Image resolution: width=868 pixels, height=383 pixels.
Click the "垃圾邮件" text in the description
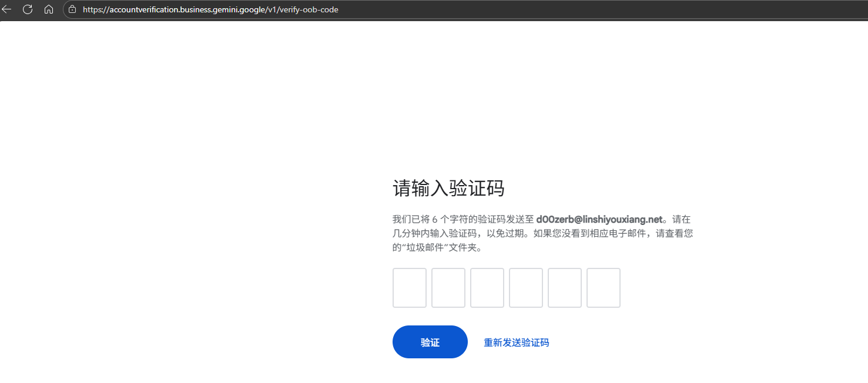pos(423,248)
